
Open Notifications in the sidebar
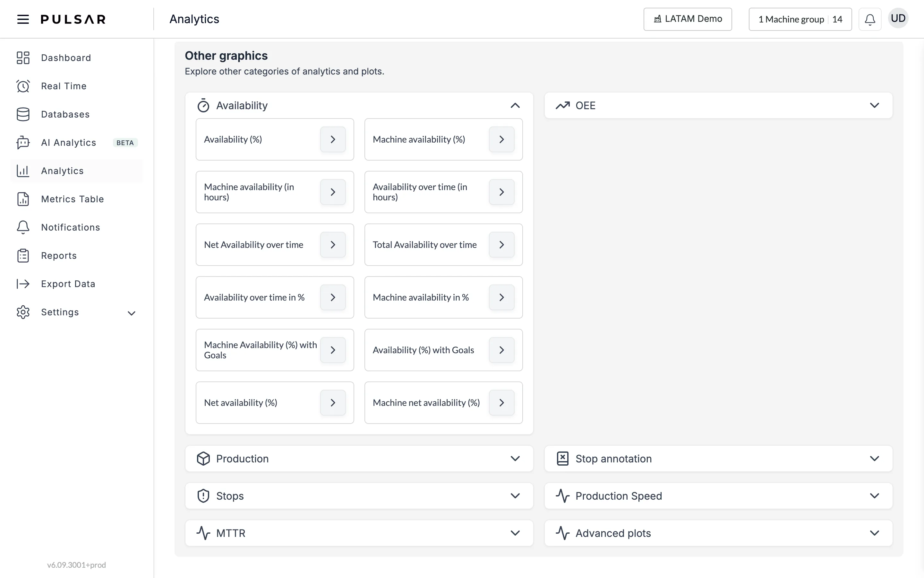point(77,227)
